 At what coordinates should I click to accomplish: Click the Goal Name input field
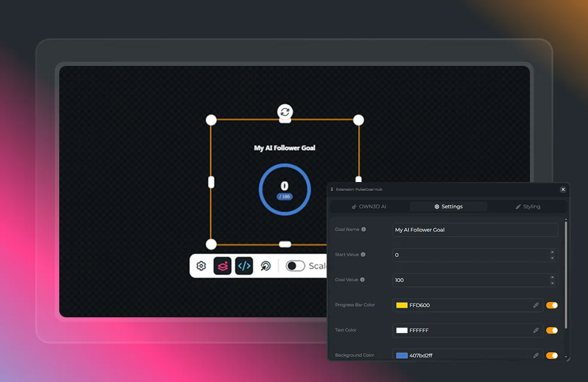coord(475,230)
